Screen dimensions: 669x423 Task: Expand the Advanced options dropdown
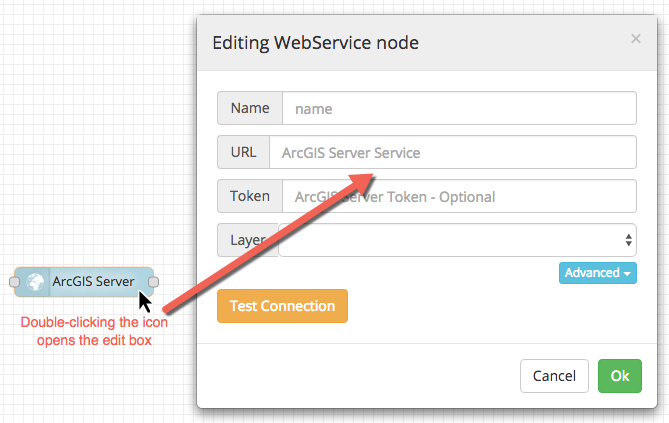[598, 273]
